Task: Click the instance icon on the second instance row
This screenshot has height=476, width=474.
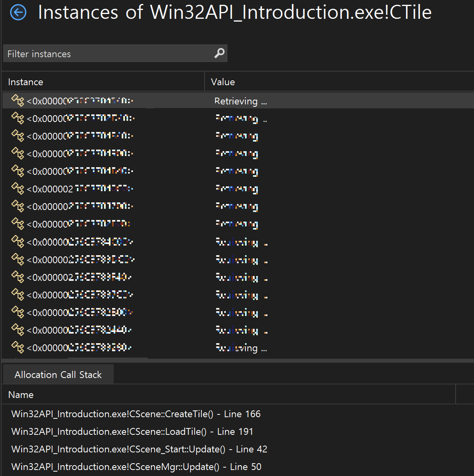Action: pyautogui.click(x=18, y=118)
